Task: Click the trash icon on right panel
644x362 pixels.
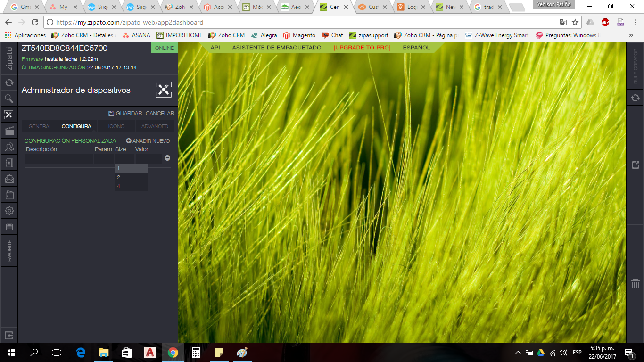Action: pyautogui.click(x=635, y=283)
